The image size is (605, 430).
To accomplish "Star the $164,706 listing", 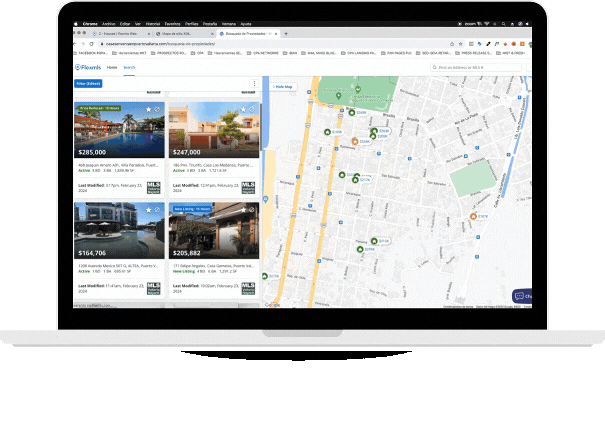I will [148, 210].
